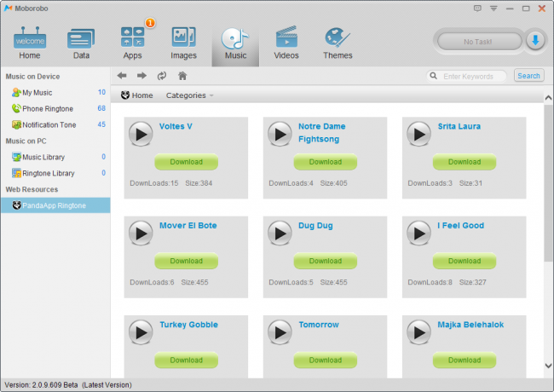Image resolution: width=554 pixels, height=392 pixels.
Task: Open the Dug Dug title link
Action: click(315, 226)
